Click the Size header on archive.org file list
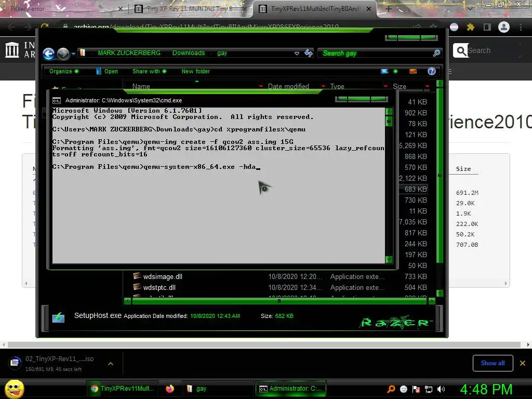 [x=463, y=169]
